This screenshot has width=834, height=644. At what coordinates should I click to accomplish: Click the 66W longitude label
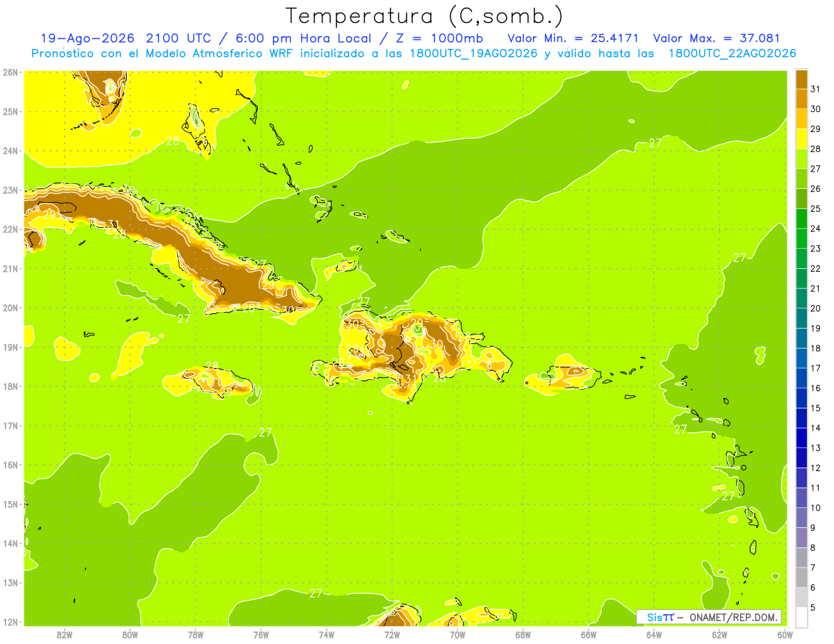(x=589, y=634)
